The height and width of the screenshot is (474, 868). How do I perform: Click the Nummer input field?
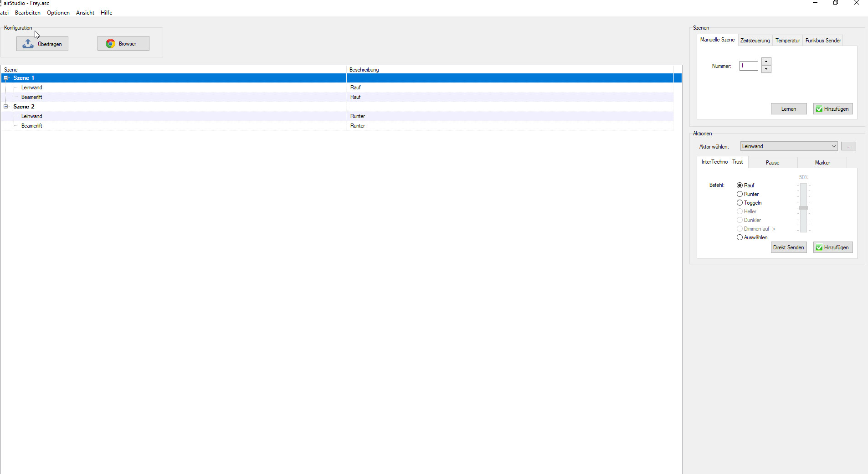(x=748, y=66)
